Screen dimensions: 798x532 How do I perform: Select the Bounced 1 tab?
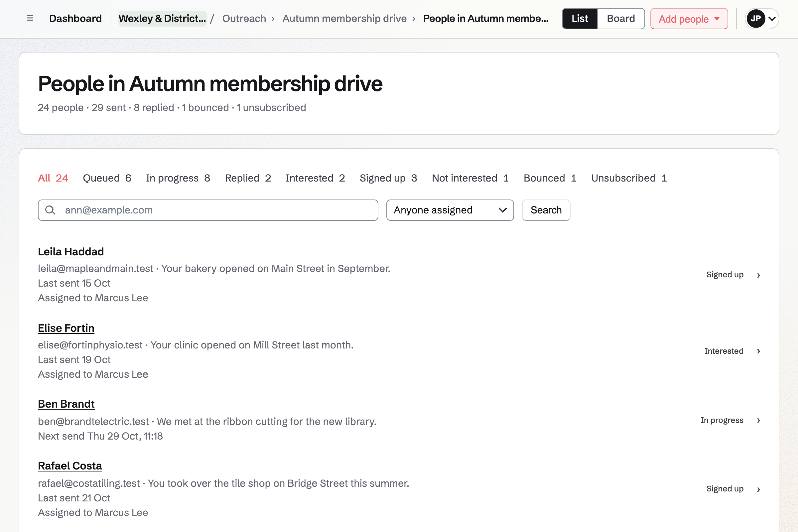[x=550, y=178]
